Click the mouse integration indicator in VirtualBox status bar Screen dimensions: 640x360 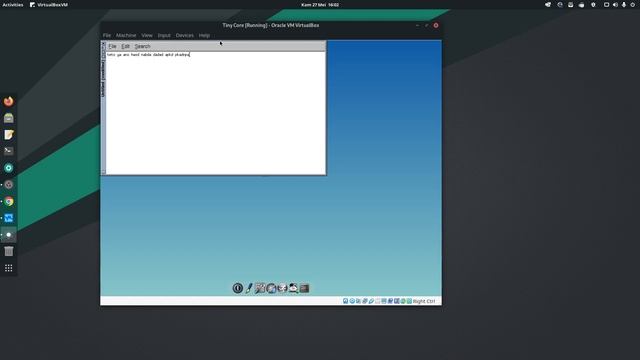(x=403, y=301)
